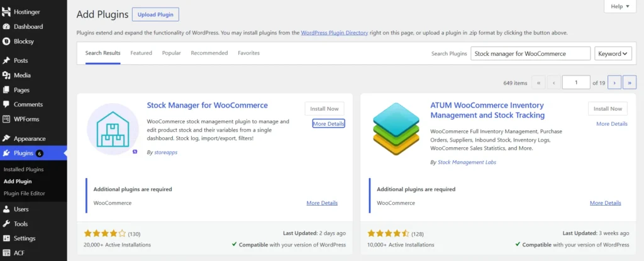Switch to the Search Results tab
Screen dimensions: 644x261
(103, 53)
